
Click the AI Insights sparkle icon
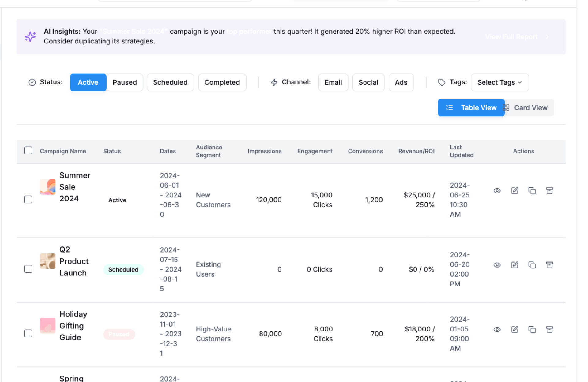tap(30, 36)
